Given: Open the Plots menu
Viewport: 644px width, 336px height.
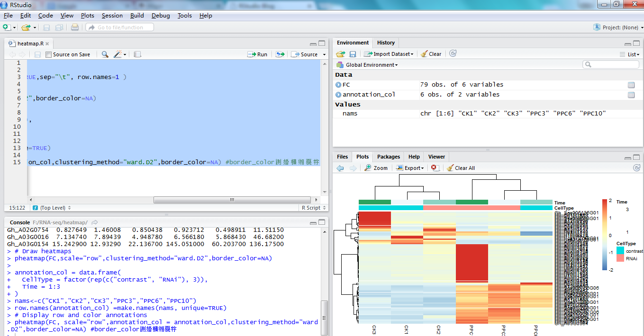Looking at the screenshot, I should tap(88, 16).
